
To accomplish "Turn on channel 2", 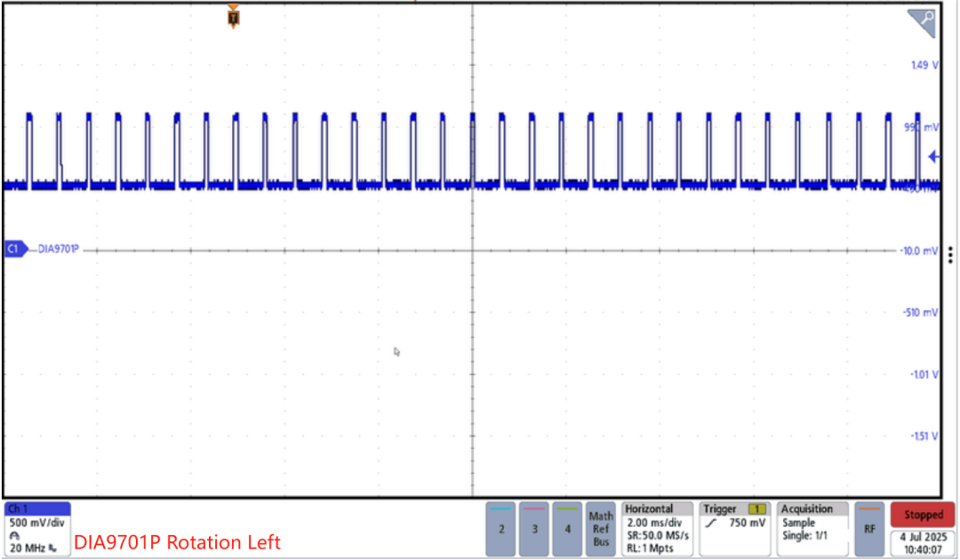I will [x=501, y=528].
